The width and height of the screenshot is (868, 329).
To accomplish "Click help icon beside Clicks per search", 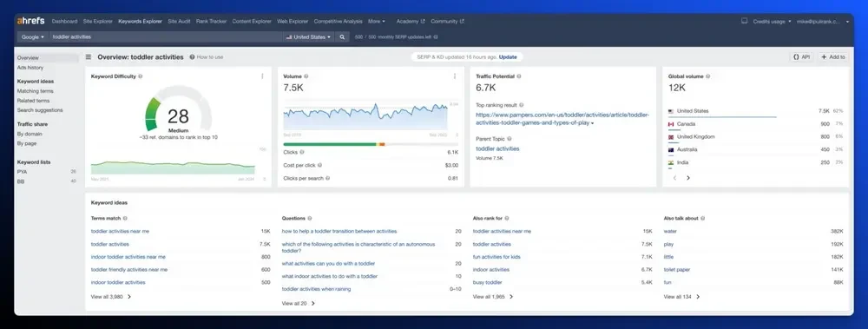I will click(x=328, y=178).
